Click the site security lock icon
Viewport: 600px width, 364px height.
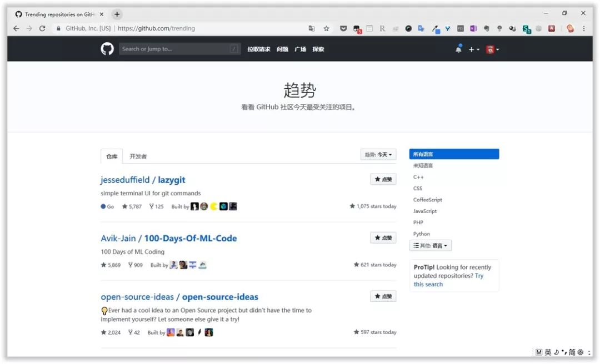click(x=58, y=28)
